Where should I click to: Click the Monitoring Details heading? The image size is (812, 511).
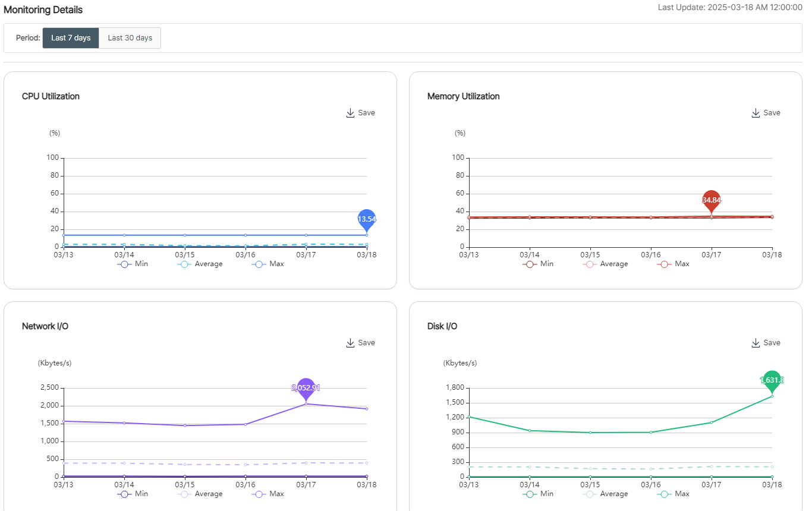tap(43, 10)
